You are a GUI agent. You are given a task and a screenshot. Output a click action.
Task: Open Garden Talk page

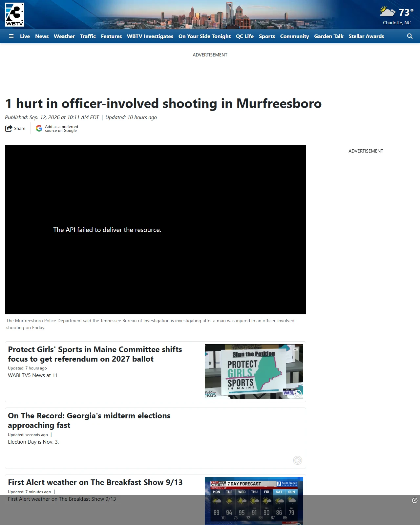pos(329,36)
